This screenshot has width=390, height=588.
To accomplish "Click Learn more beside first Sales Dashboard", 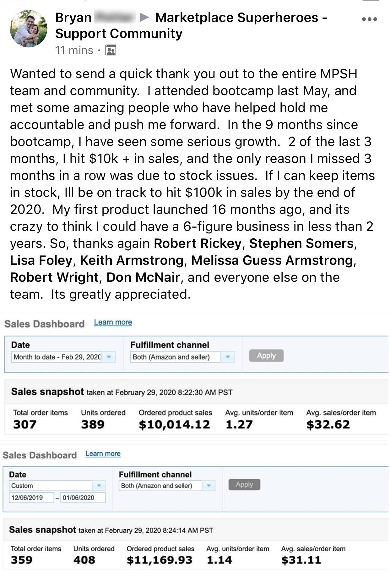I will click(113, 322).
